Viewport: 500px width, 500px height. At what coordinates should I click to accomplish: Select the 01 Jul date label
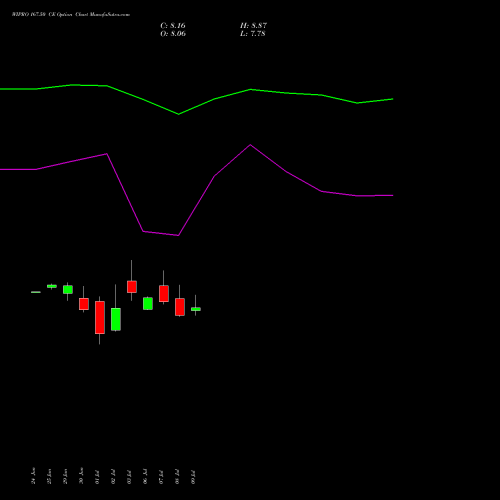click(x=97, y=477)
